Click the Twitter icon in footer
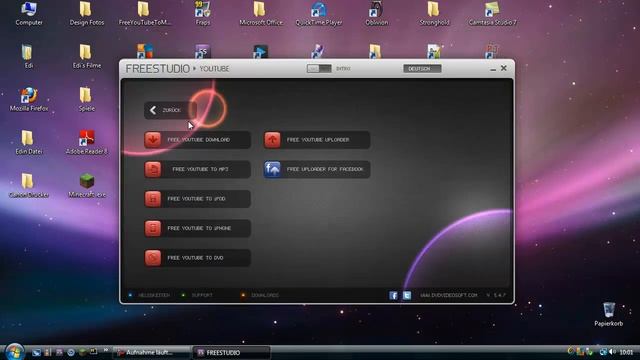640x360 pixels. coord(407,295)
